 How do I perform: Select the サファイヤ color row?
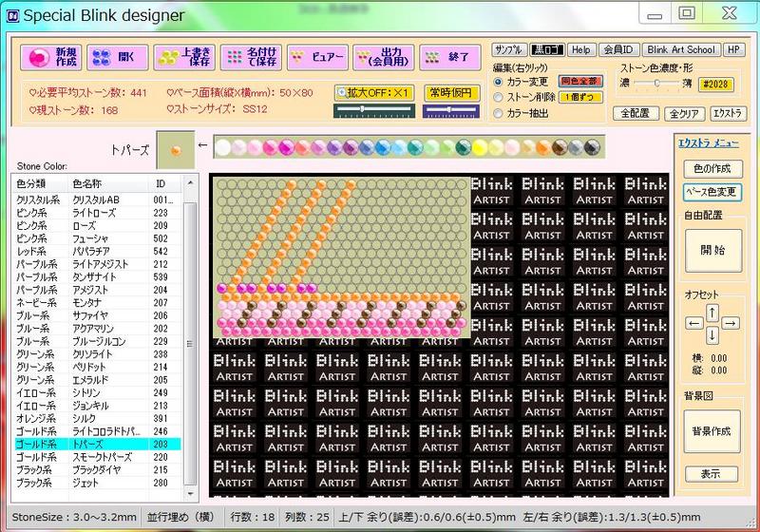click(98, 315)
